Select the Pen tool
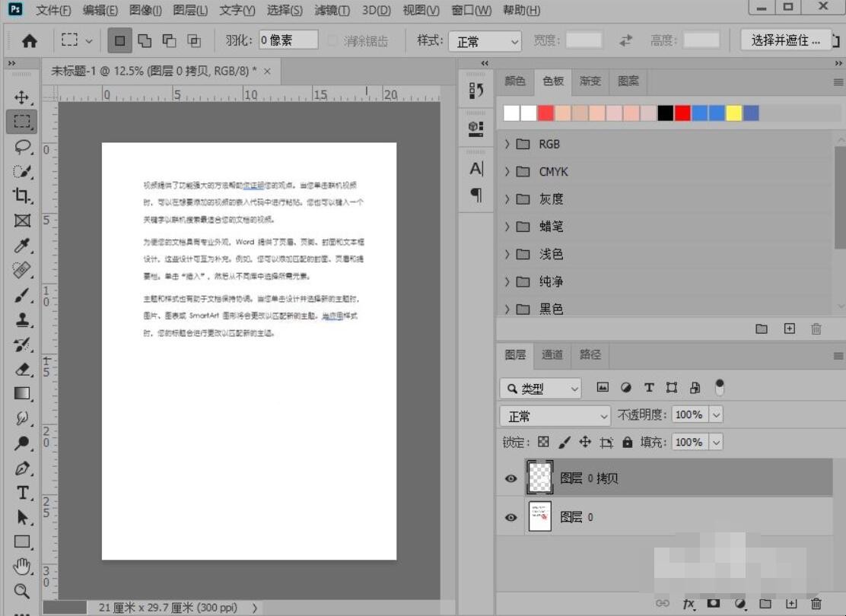 click(21, 468)
